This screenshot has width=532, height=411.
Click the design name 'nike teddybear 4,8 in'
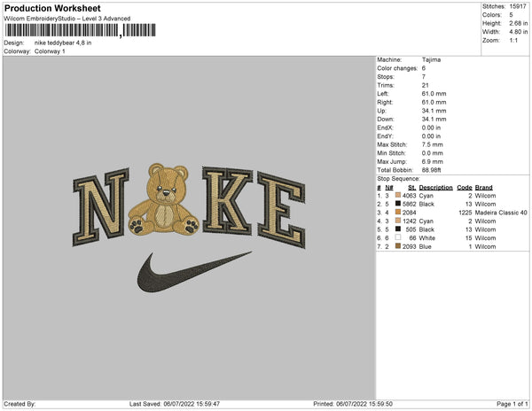(x=63, y=43)
